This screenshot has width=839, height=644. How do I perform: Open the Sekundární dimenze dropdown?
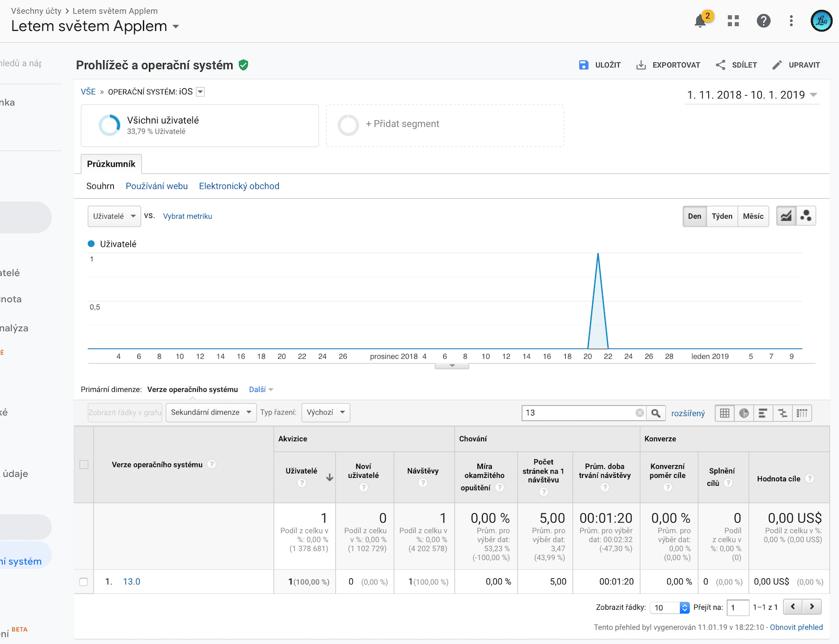point(211,412)
